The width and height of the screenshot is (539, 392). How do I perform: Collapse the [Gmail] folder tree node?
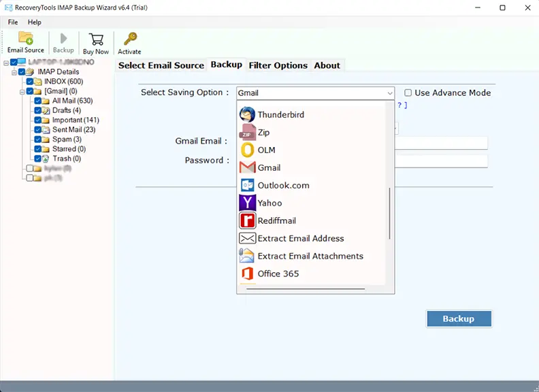pos(22,91)
